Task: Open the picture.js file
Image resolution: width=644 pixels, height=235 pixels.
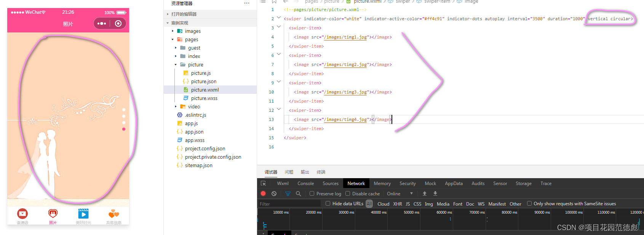Action: pos(201,73)
